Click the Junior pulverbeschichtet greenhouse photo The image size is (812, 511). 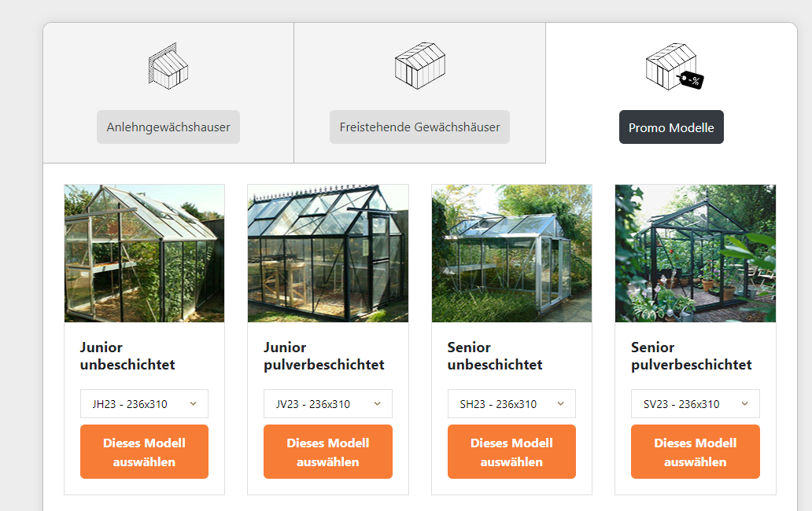click(x=328, y=253)
